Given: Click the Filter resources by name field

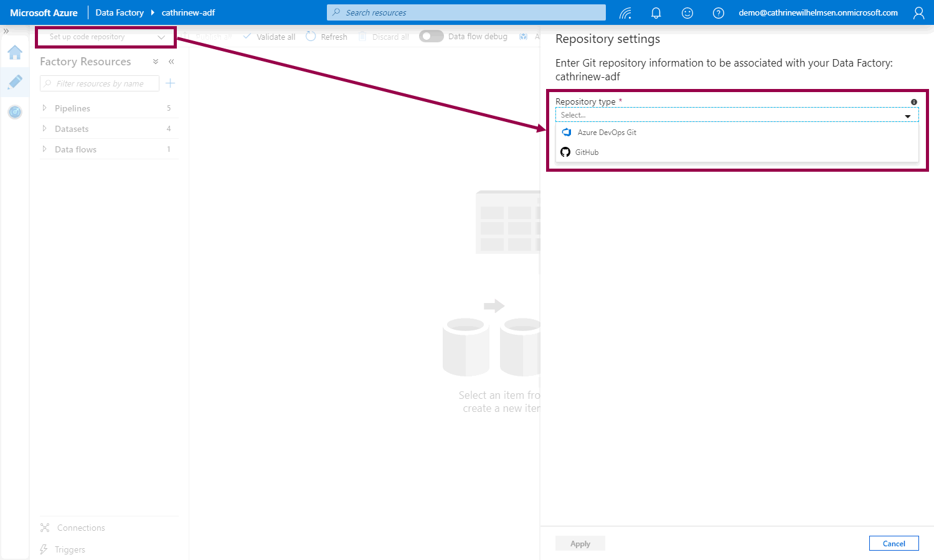Looking at the screenshot, I should pyautogui.click(x=100, y=83).
